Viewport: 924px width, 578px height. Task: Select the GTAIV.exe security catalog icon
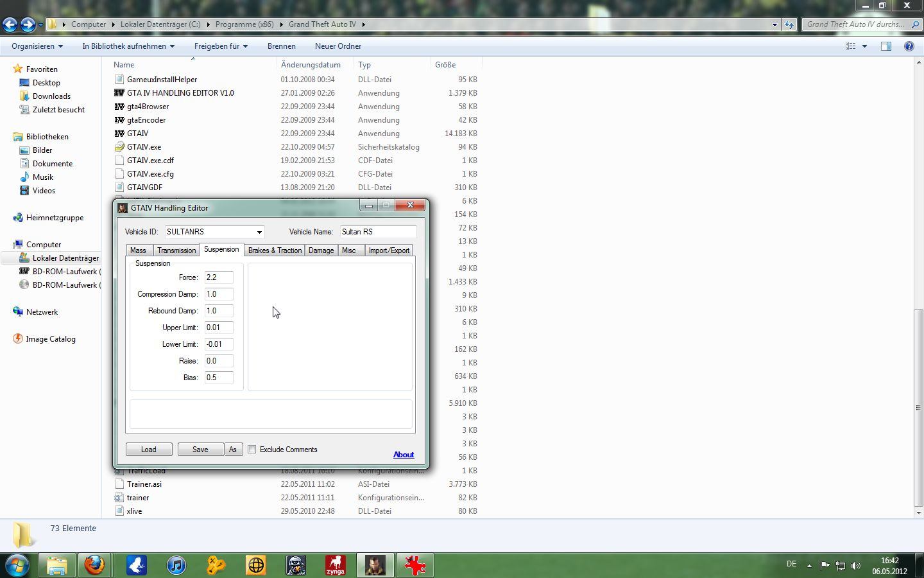click(119, 147)
